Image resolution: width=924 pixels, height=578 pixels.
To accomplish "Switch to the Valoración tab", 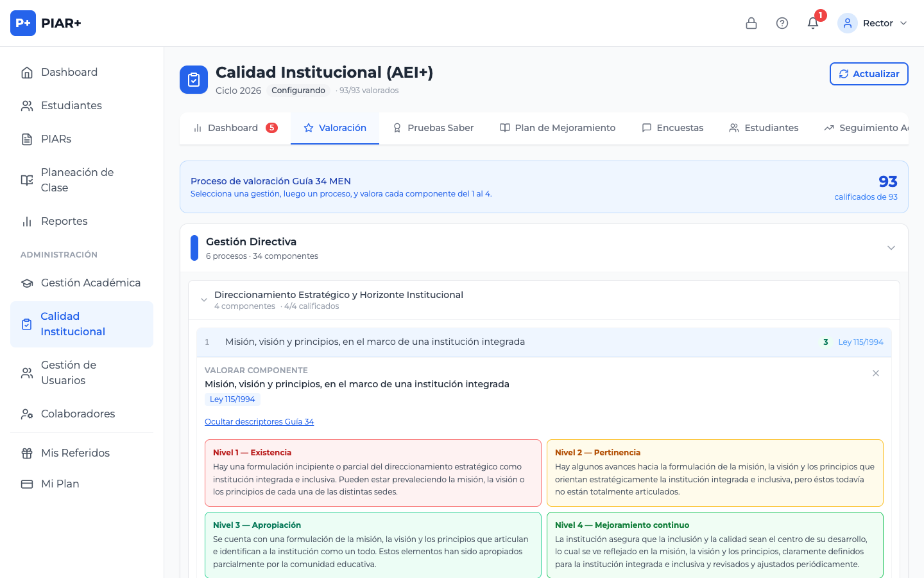I will (335, 128).
